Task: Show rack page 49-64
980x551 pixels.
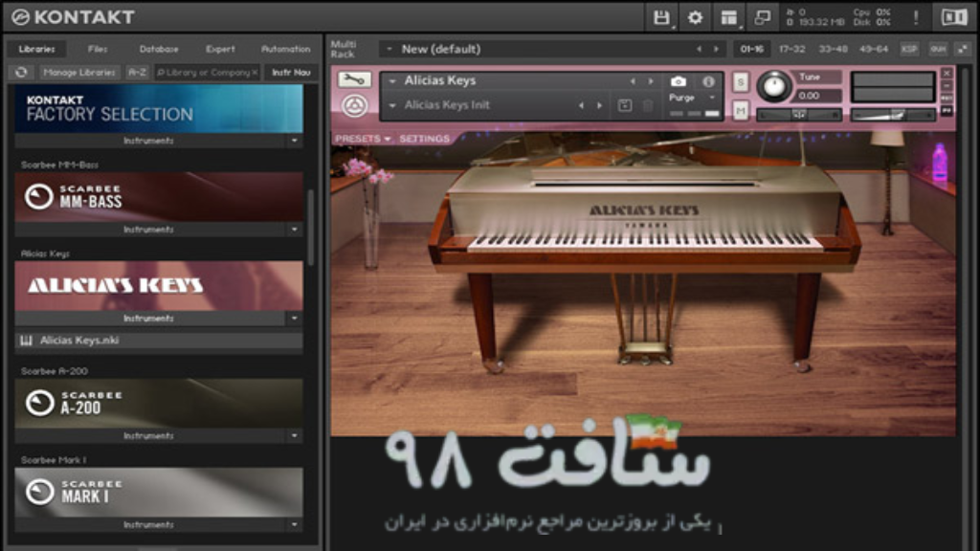Action: pos(874,49)
